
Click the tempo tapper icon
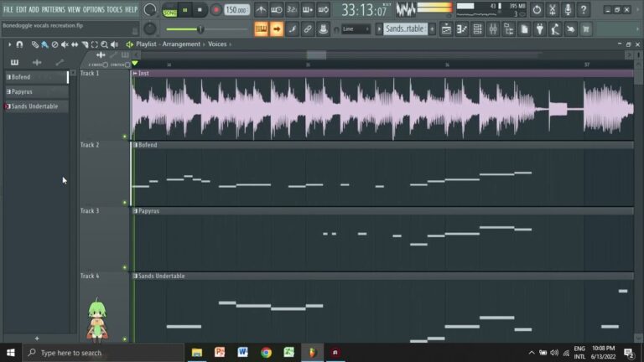555,29
